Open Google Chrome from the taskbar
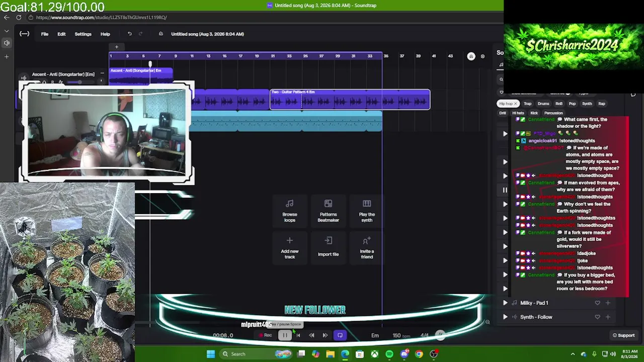This screenshot has height=362, width=644. tap(419, 354)
